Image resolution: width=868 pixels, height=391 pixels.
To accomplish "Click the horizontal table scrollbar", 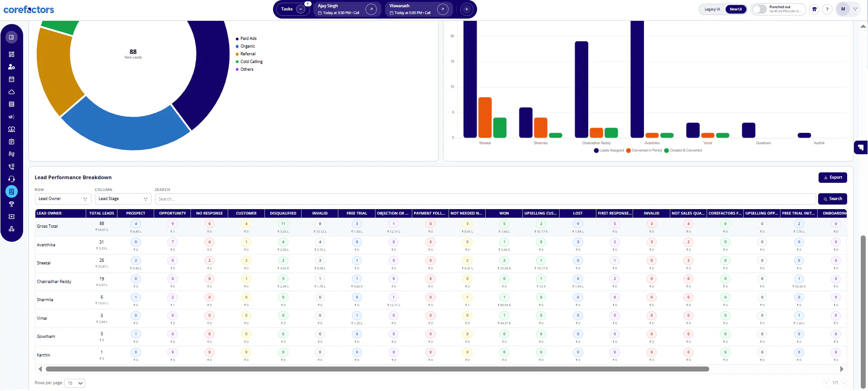I will 377,369.
